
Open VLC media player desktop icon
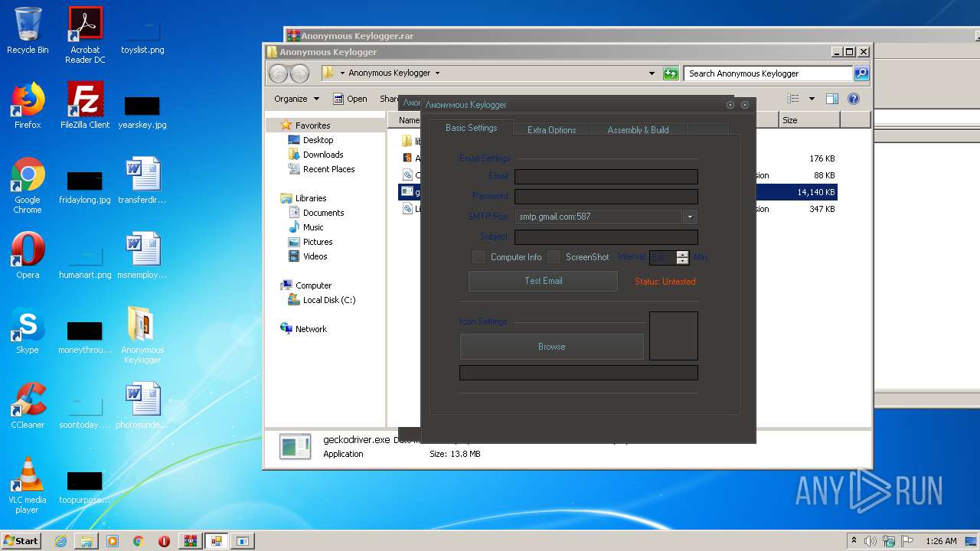tap(28, 485)
